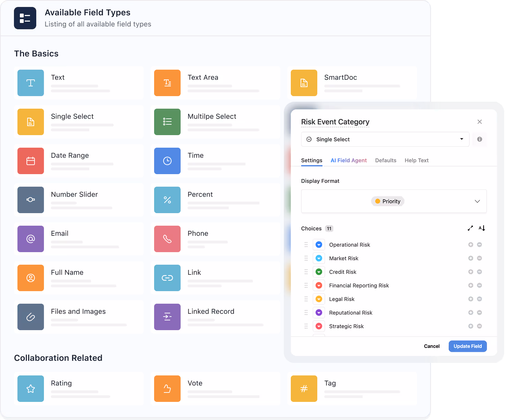This screenshot has height=420, width=523.
Task: Select the Percent field icon
Action: 167,200
